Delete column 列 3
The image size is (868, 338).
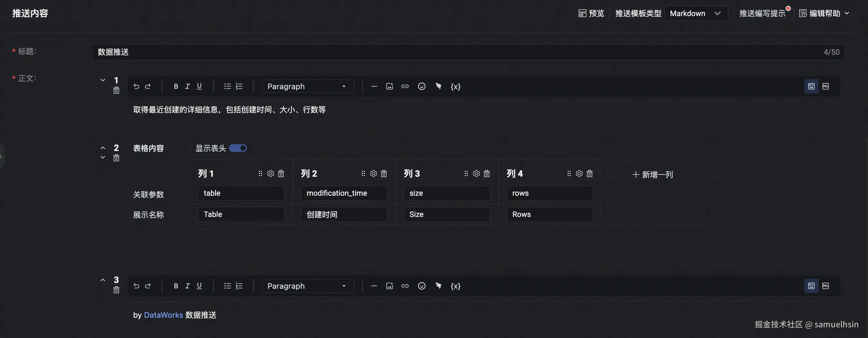click(487, 174)
